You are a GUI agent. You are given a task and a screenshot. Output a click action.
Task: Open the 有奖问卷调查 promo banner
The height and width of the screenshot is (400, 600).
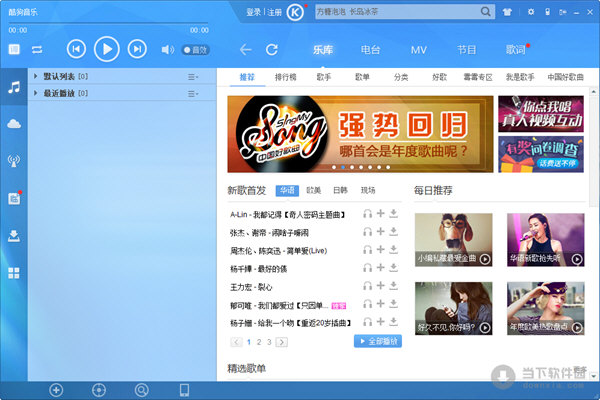(x=541, y=154)
